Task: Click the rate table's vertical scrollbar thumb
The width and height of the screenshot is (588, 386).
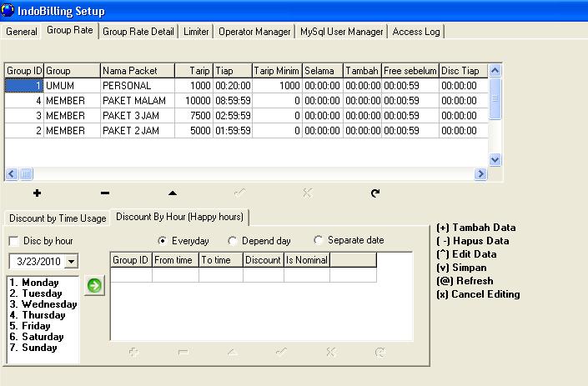Action: coord(495,98)
